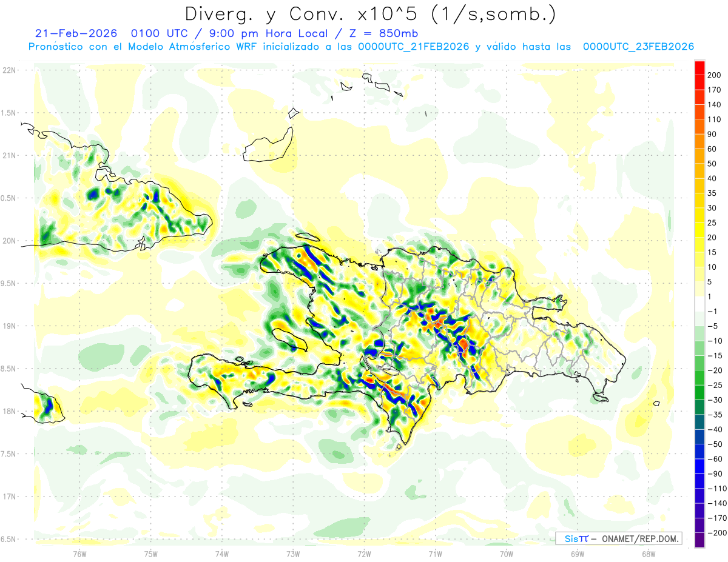Click the '18N' latitude label
The width and height of the screenshot is (728, 562).
[x=9, y=411]
